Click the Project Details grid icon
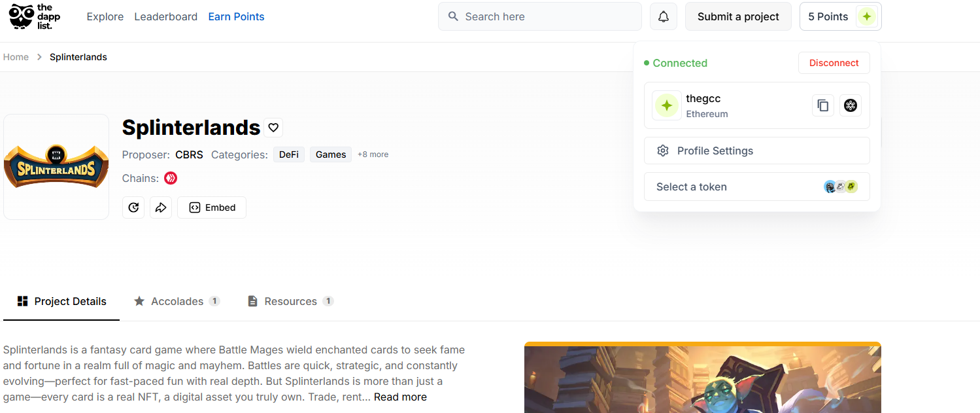The height and width of the screenshot is (413, 980). pyautogui.click(x=23, y=301)
